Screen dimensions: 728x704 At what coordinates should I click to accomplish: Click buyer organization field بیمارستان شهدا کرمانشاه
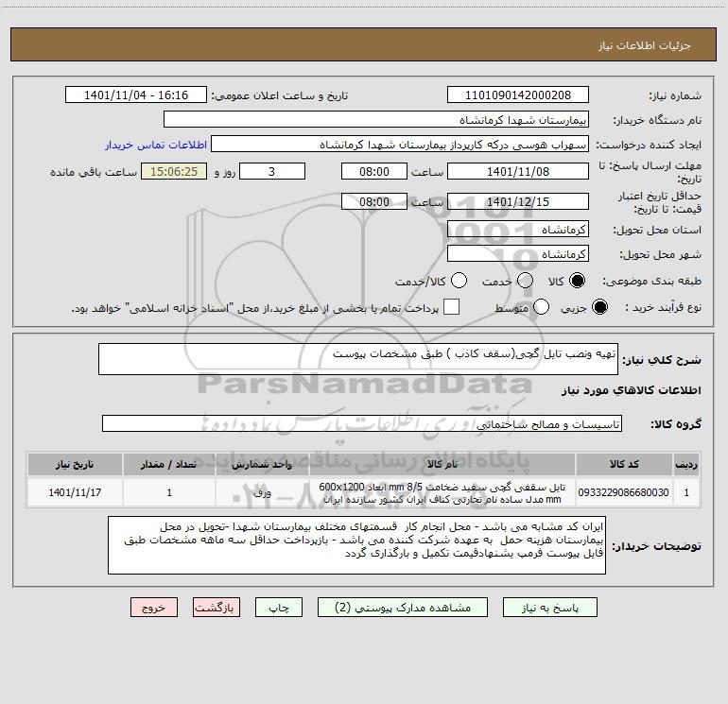(x=376, y=120)
